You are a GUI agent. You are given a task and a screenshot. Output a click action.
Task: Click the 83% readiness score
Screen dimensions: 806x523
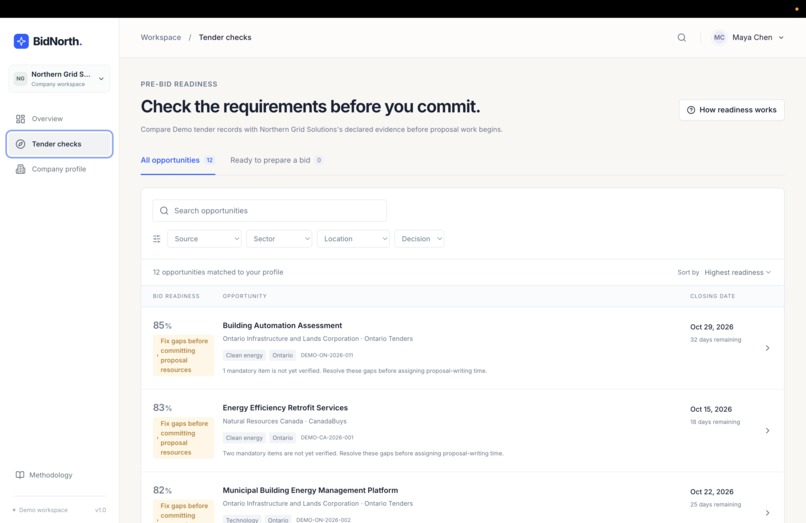tap(162, 408)
